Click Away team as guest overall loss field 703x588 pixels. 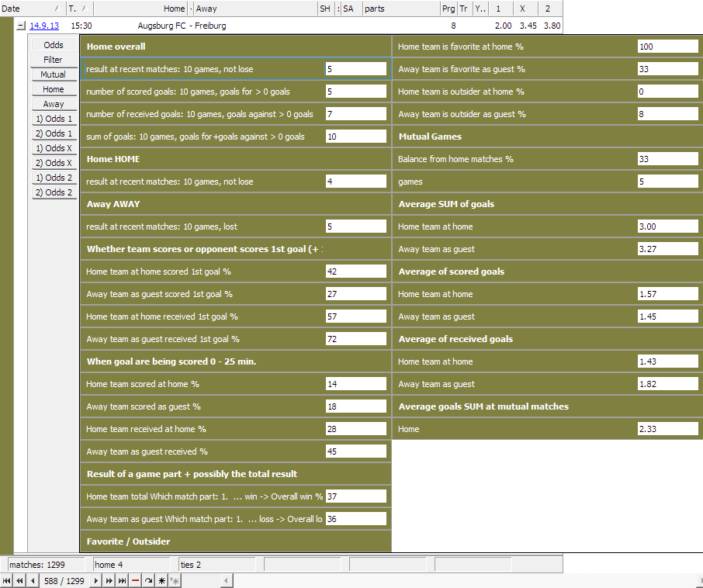coord(356,519)
